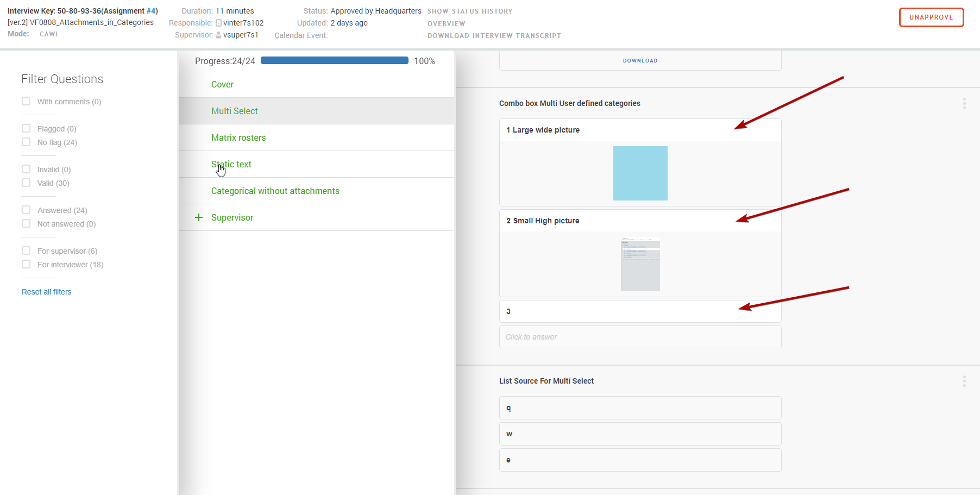980x495 pixels.
Task: Select answer option 3 in combo box
Action: 640,311
